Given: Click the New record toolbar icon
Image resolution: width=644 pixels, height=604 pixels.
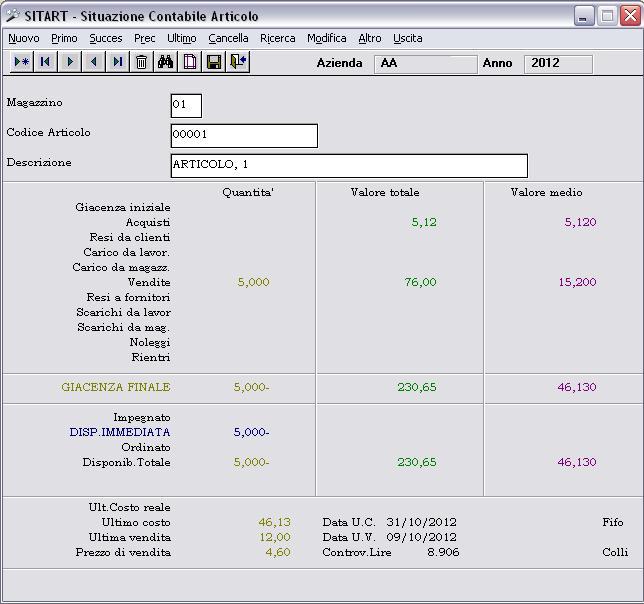Looking at the screenshot, I should click(22, 62).
